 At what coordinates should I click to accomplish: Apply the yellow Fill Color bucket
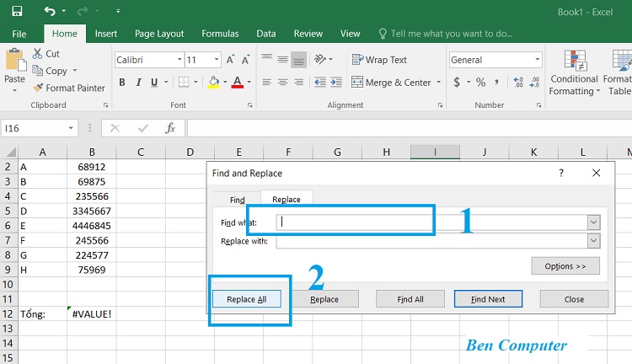(x=214, y=83)
